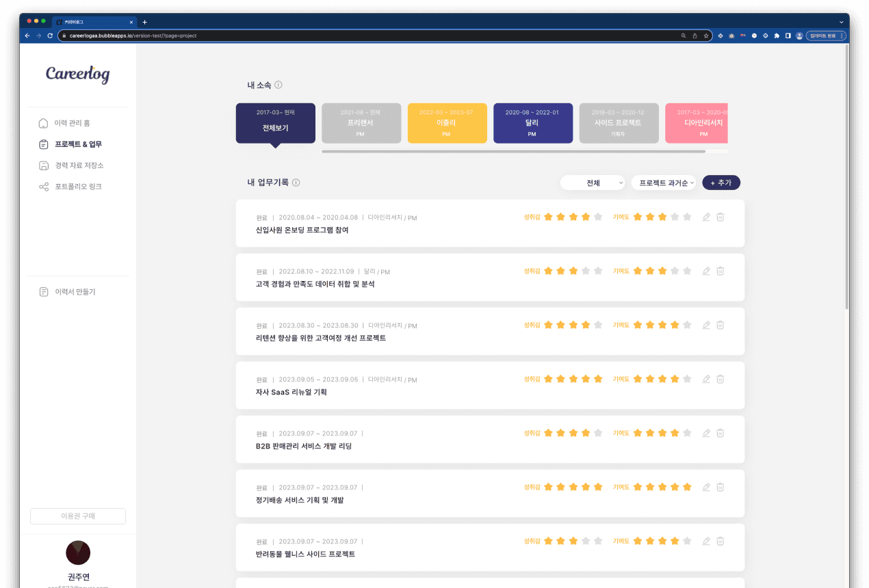Set 성취감 to five stars for 신입사원 온보딩
Viewport: 869px width, 588px height.
coord(598,217)
